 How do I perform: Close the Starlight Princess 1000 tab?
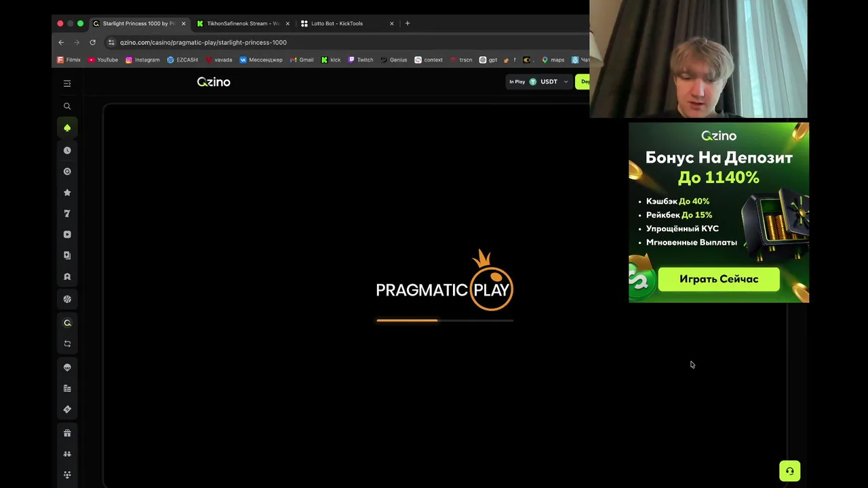183,24
